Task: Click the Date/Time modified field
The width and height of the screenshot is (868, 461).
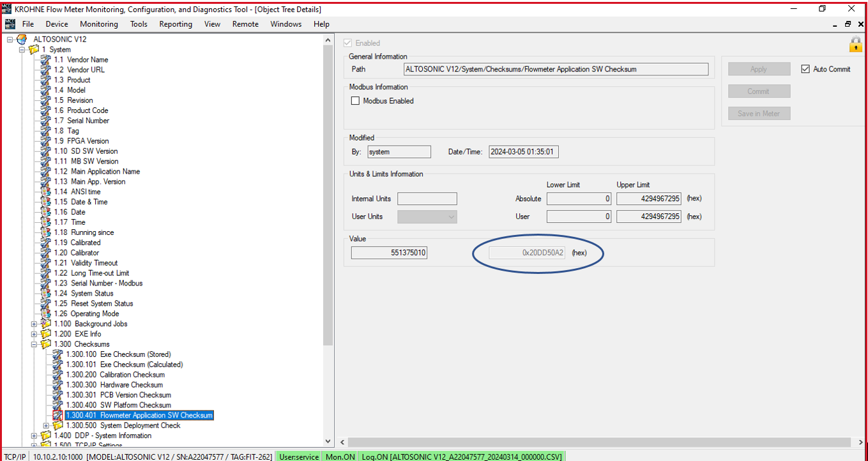Action: click(524, 152)
